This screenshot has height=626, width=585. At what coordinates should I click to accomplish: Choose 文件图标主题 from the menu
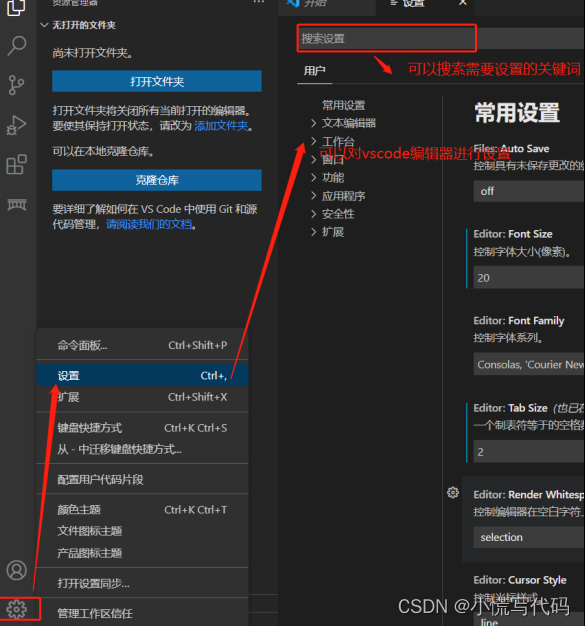tap(142, 531)
